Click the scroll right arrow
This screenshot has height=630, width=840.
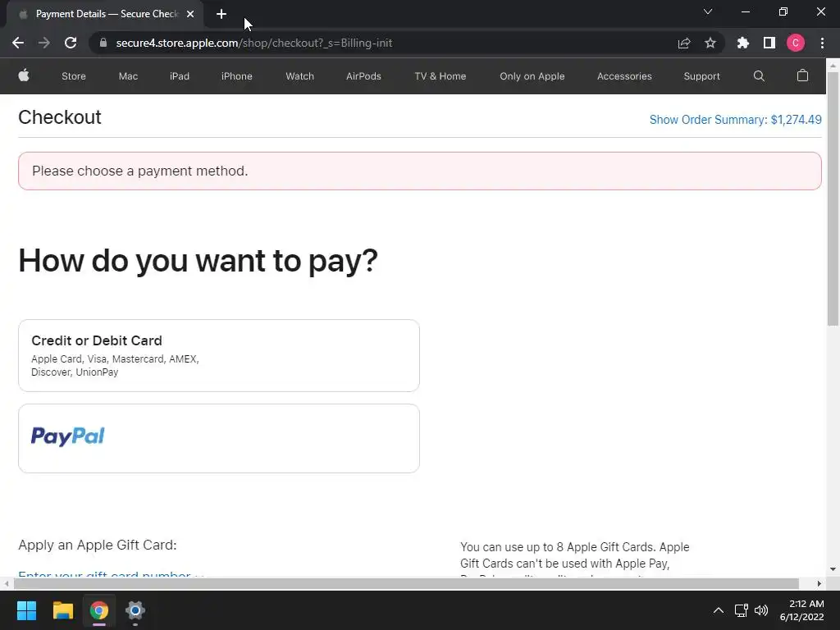click(x=819, y=583)
